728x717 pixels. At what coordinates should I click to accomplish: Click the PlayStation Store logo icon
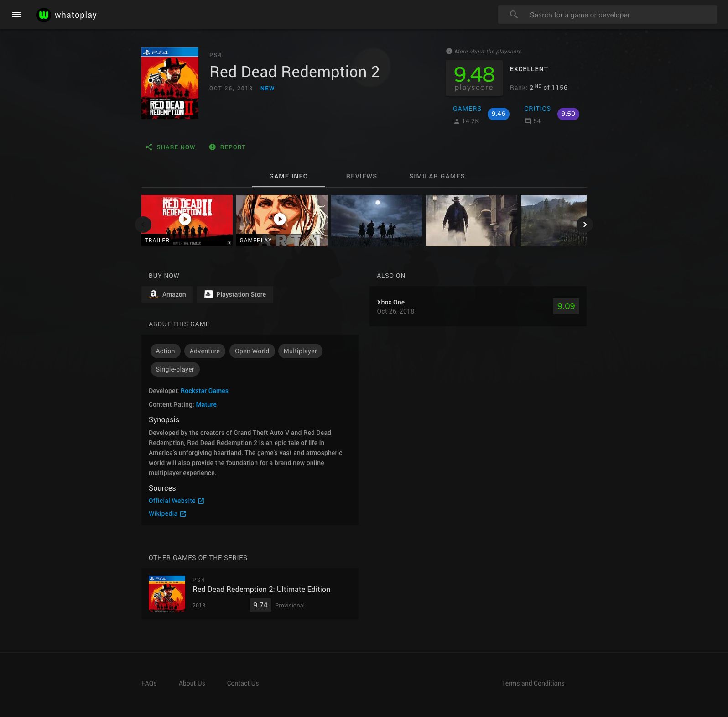pos(208,294)
